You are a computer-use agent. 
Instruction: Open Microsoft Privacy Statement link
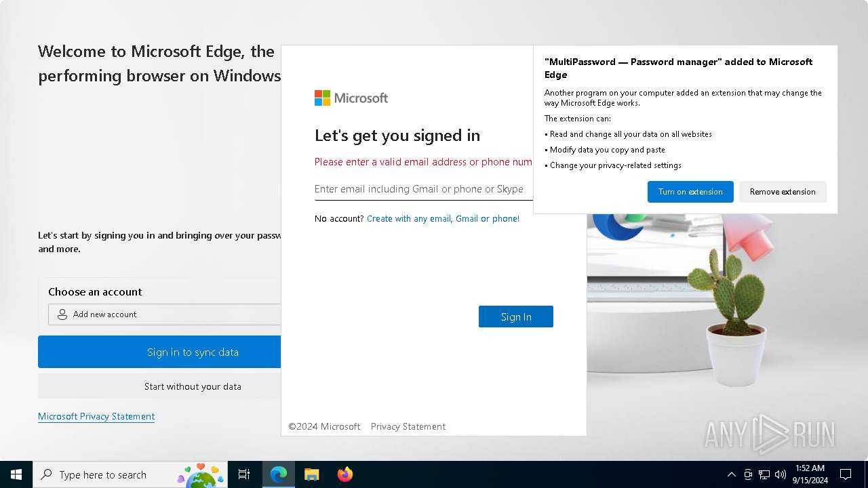[96, 416]
